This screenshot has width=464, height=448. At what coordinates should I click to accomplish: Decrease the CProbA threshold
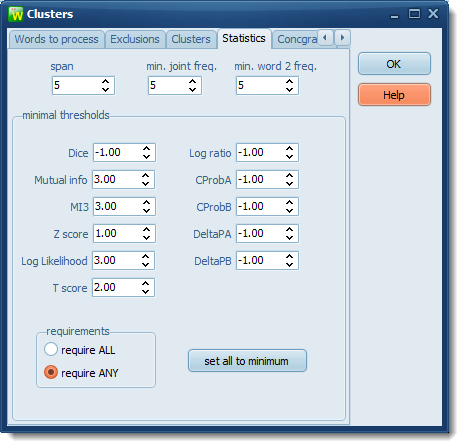click(290, 183)
